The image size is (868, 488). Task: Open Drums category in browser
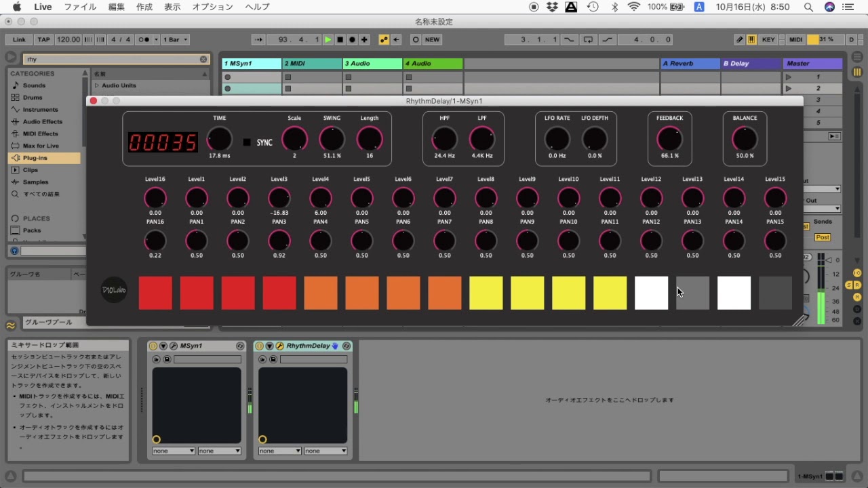[33, 98]
